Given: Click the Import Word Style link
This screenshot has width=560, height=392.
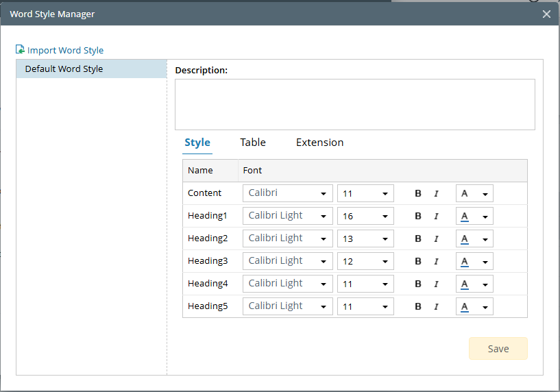Looking at the screenshot, I should [x=65, y=50].
